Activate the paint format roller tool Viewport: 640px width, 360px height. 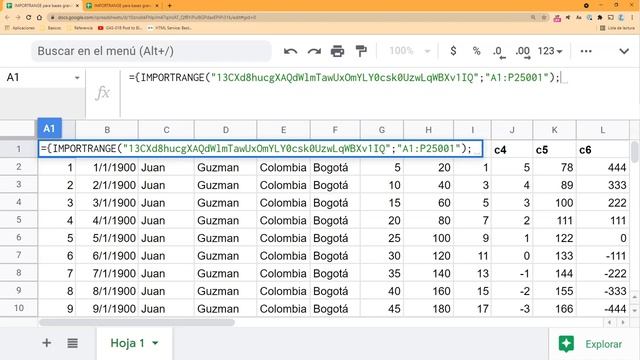(x=361, y=51)
